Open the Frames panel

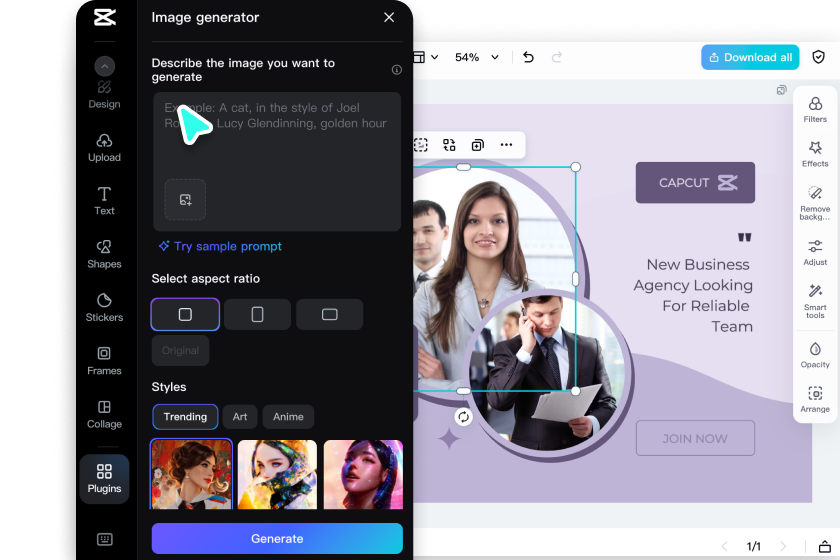[104, 361]
